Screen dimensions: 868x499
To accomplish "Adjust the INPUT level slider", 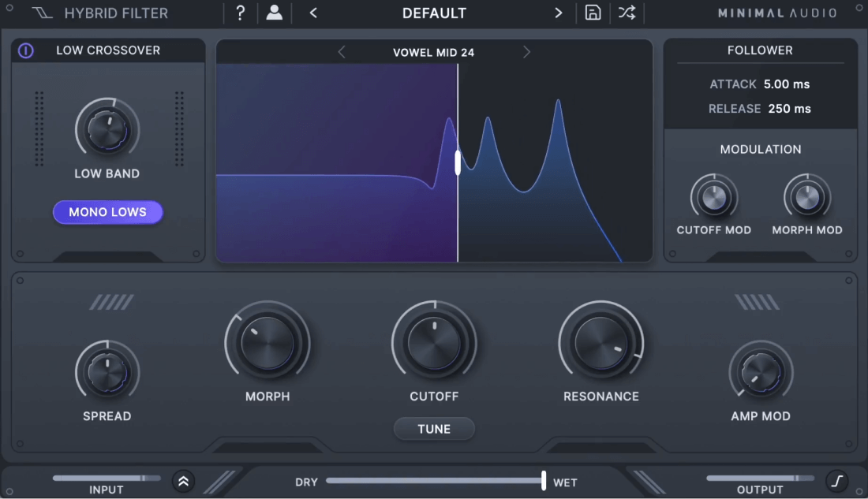I will (x=107, y=478).
